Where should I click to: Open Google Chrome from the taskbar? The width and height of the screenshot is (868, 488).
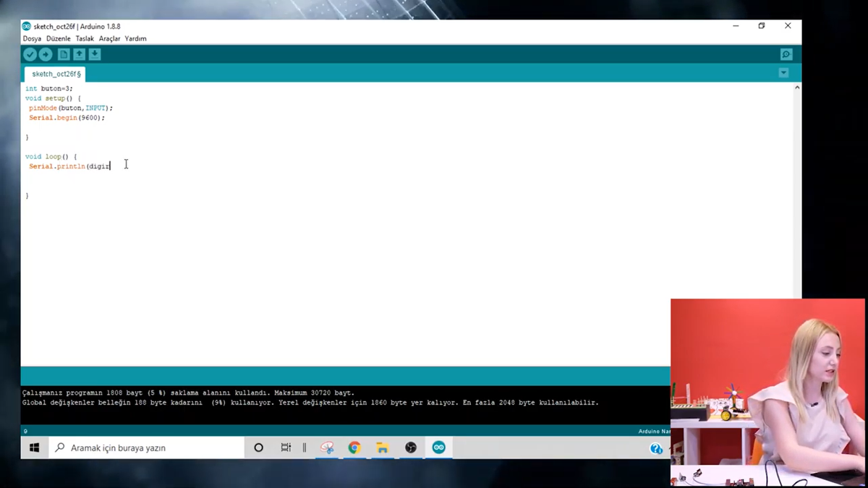click(354, 448)
